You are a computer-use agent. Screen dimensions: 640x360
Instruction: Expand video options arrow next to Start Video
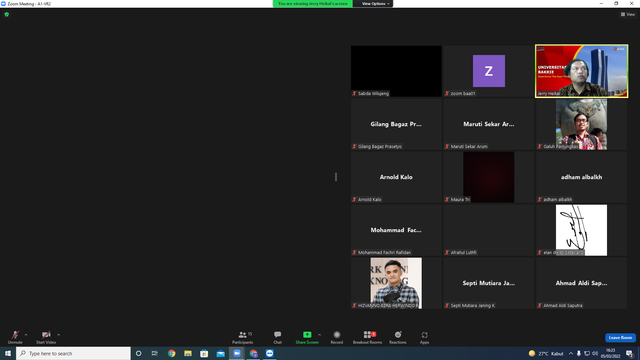pyautogui.click(x=58, y=335)
